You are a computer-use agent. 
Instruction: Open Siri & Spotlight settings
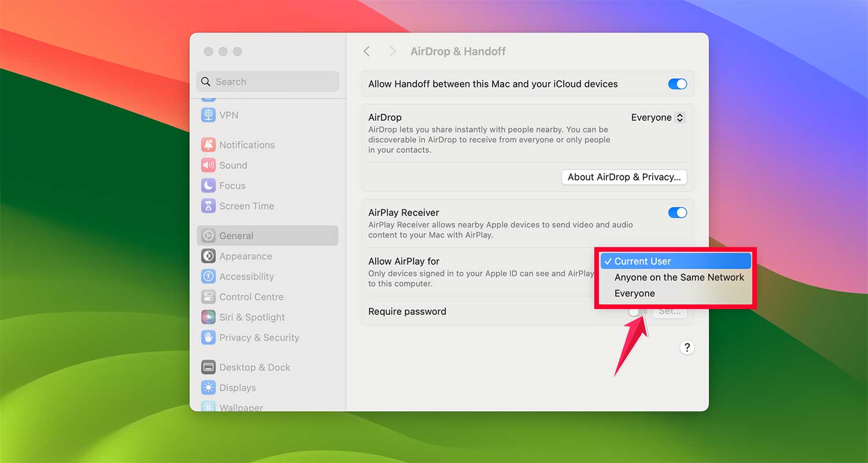coord(251,317)
